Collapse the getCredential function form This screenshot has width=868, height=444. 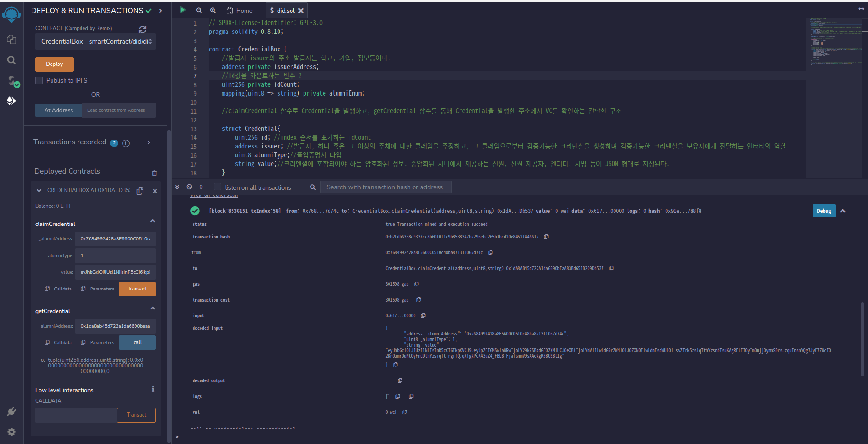coord(153,309)
